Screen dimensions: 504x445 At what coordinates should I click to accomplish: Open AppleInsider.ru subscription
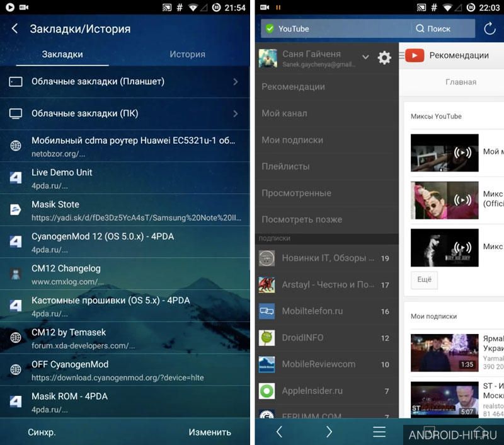coord(327,391)
